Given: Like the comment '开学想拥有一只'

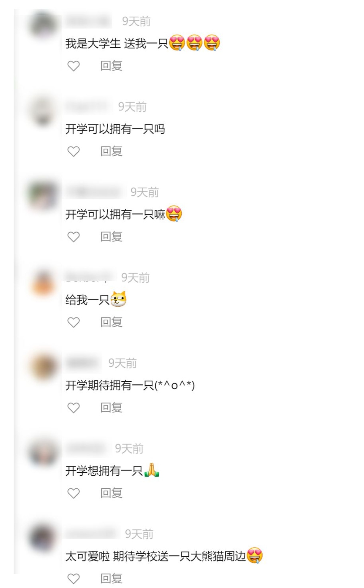Looking at the screenshot, I should [x=74, y=493].
